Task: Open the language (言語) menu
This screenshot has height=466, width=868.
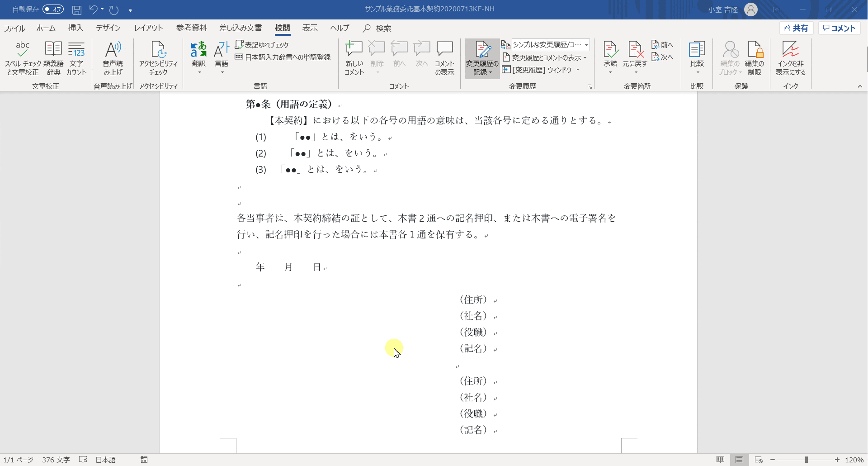Action: [x=222, y=58]
